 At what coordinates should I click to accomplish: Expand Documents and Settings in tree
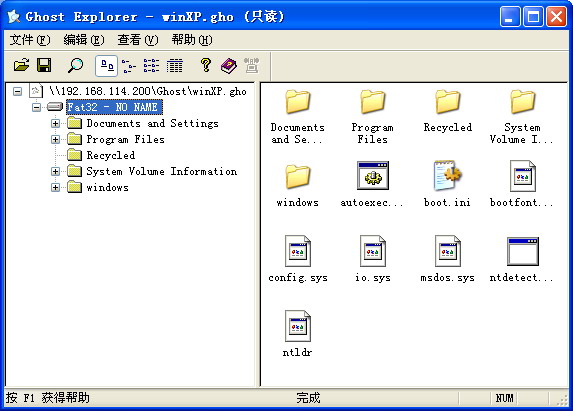55,123
